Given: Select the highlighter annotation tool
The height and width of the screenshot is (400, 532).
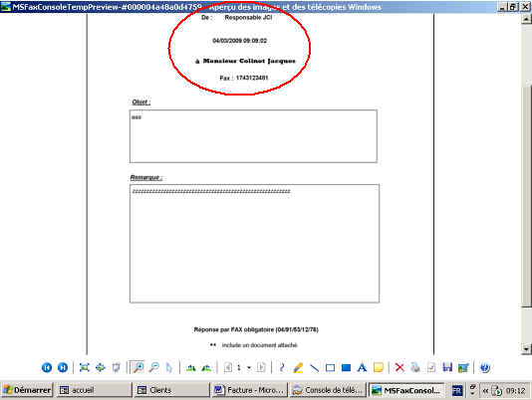Looking at the screenshot, I should (x=298, y=367).
